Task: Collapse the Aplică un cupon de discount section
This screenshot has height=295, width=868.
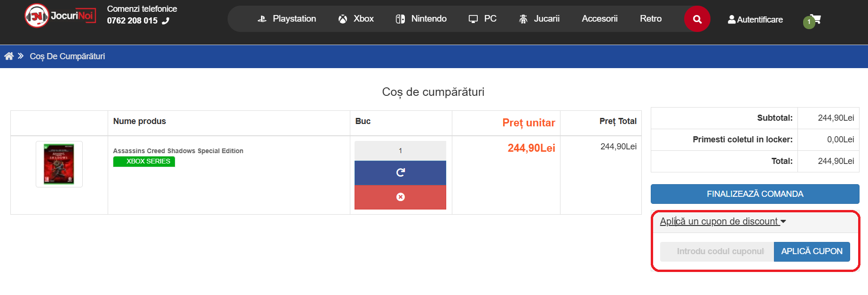Action: pyautogui.click(x=723, y=221)
